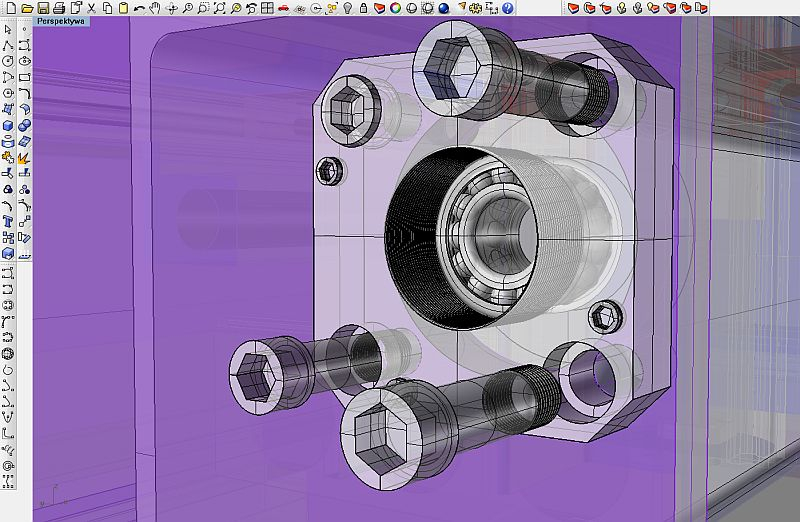Click the light bulb Hide objects icon
This screenshot has height=522, width=800.
click(x=347, y=8)
